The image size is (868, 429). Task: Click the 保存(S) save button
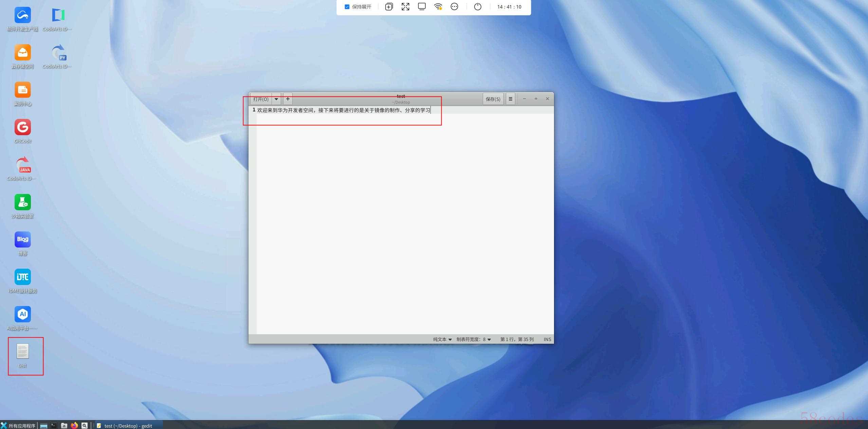pos(493,99)
